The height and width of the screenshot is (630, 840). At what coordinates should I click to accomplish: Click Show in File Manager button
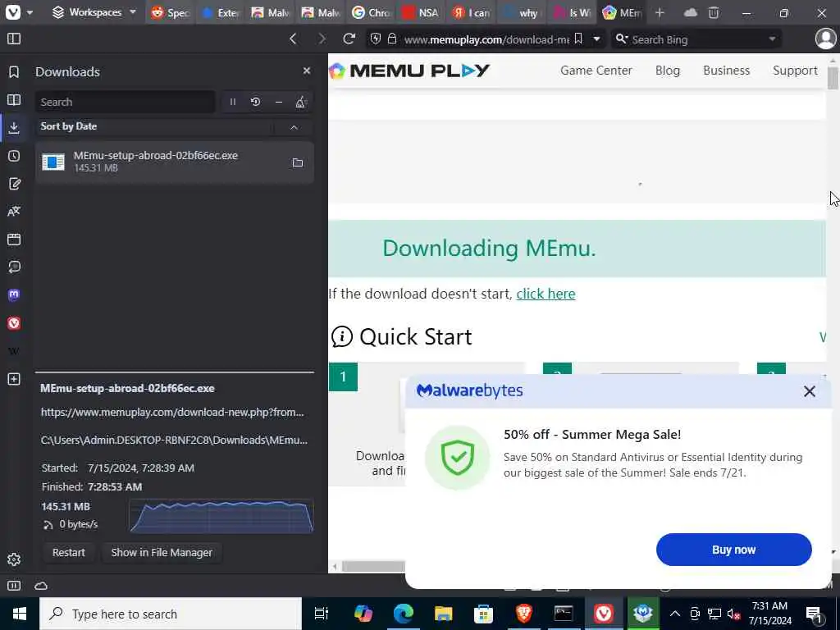[x=162, y=552]
